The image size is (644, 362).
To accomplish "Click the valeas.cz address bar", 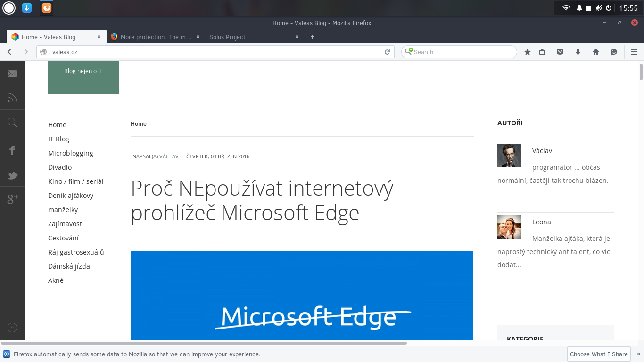I will [x=215, y=52].
